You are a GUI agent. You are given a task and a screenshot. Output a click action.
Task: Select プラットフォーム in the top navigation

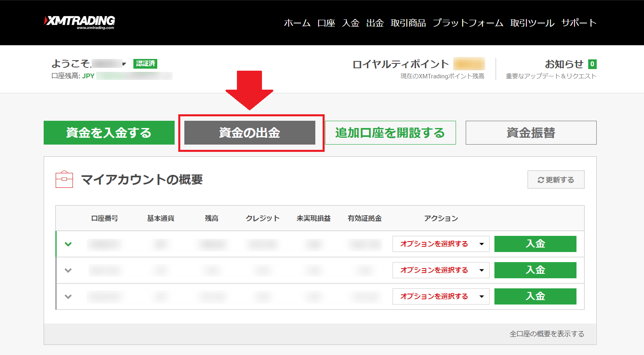[468, 23]
